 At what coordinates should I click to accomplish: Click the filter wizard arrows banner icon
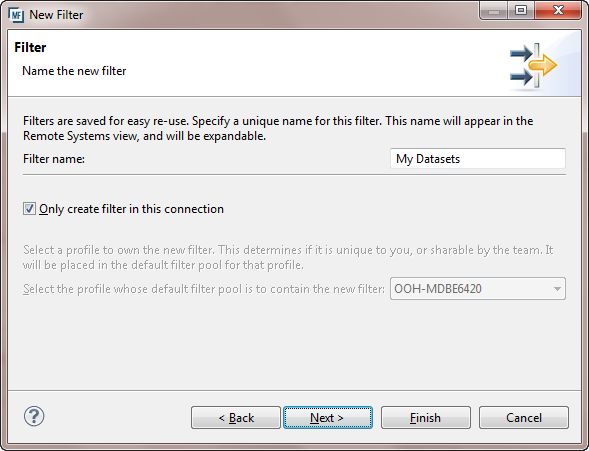coord(533,66)
